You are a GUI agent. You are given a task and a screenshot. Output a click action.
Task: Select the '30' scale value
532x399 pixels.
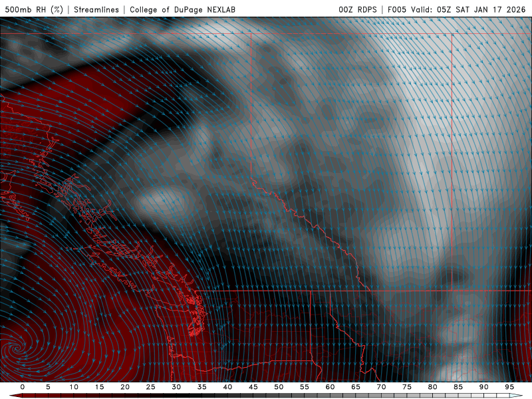[x=176, y=387]
